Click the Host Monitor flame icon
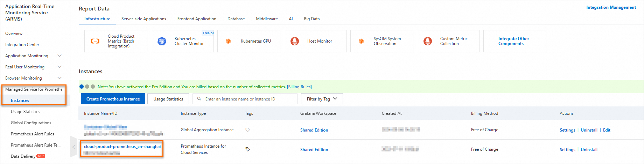Image resolution: width=644 pixels, height=164 pixels. (x=295, y=41)
